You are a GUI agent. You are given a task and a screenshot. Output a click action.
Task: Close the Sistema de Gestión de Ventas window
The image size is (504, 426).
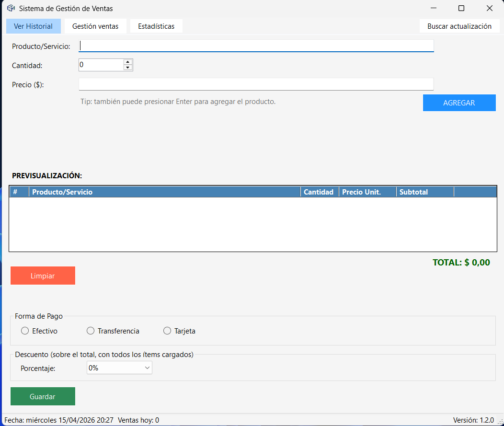click(490, 8)
